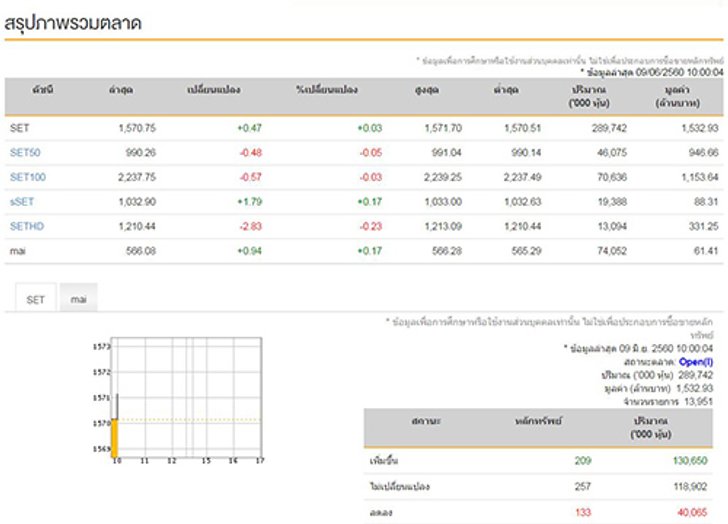Image resolution: width=728 pixels, height=524 pixels.
Task: Select transaction count 13,951
Action: pyautogui.click(x=698, y=401)
